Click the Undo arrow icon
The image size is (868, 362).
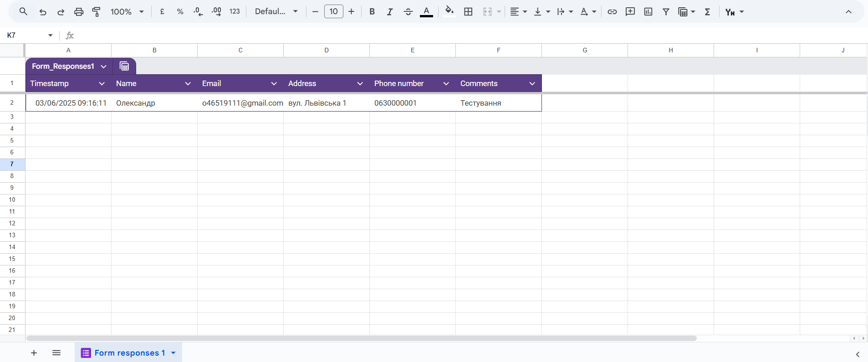point(43,12)
